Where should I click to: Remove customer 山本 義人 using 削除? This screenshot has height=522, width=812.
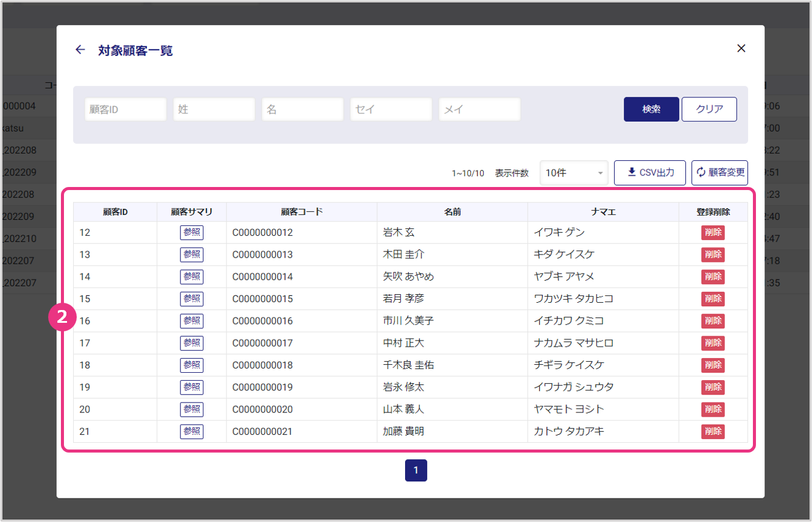click(x=713, y=409)
